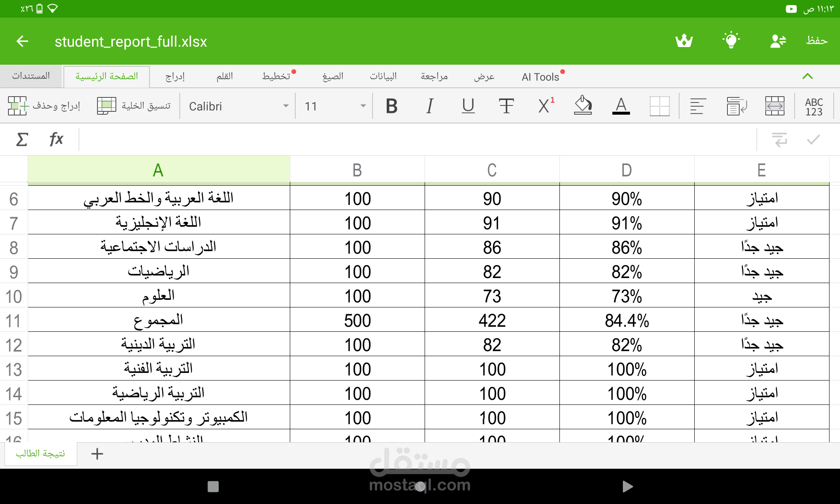
Task: Click the back arrow icon
Action: tap(22, 41)
